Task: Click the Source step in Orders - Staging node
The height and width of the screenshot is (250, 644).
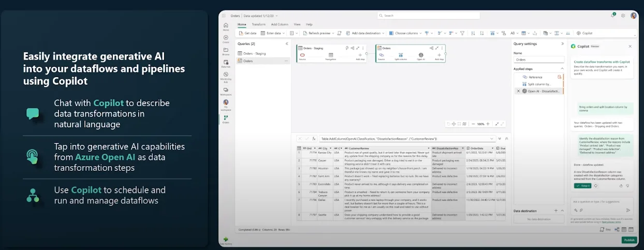Action: click(302, 56)
